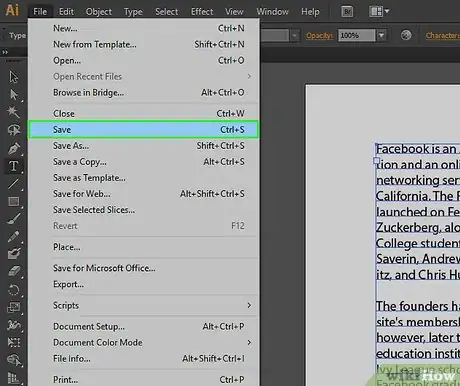Image resolution: width=460 pixels, height=386 pixels.
Task: Open the Edit menu
Action: tap(66, 12)
